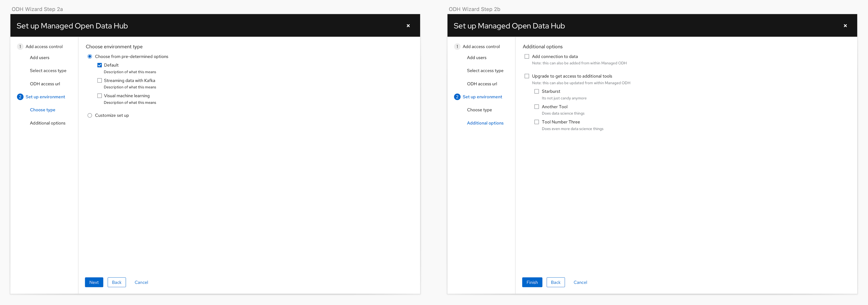
Task: Check 'Visual machine learning' option
Action: [99, 96]
